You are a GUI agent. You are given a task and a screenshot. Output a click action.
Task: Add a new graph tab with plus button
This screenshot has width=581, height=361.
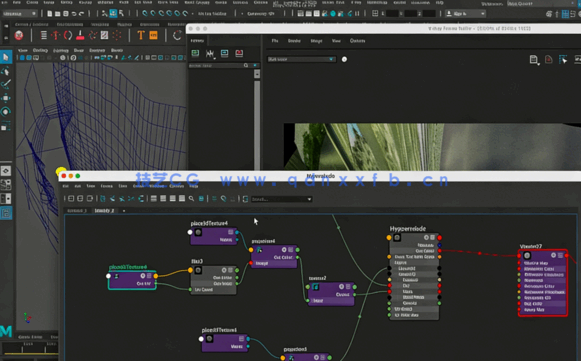click(x=124, y=211)
